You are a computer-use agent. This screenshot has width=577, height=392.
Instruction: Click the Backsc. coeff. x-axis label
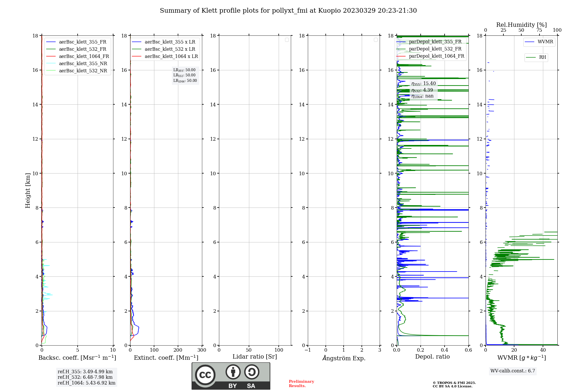(77, 358)
